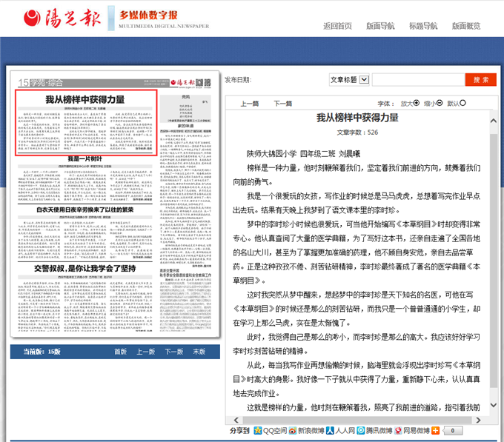Click horizontal scroll left arrow
Screen dimensions: 504x442
236,421
